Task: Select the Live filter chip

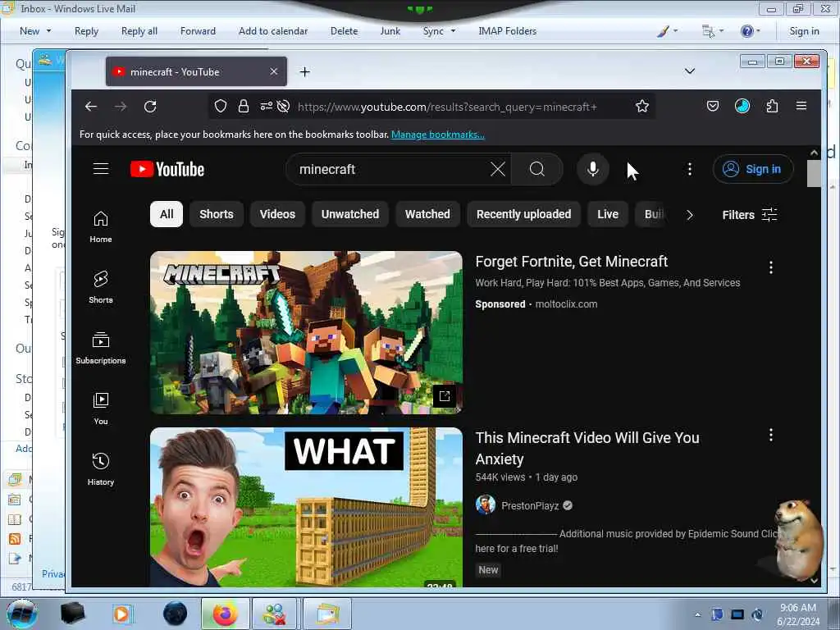Action: (x=608, y=214)
